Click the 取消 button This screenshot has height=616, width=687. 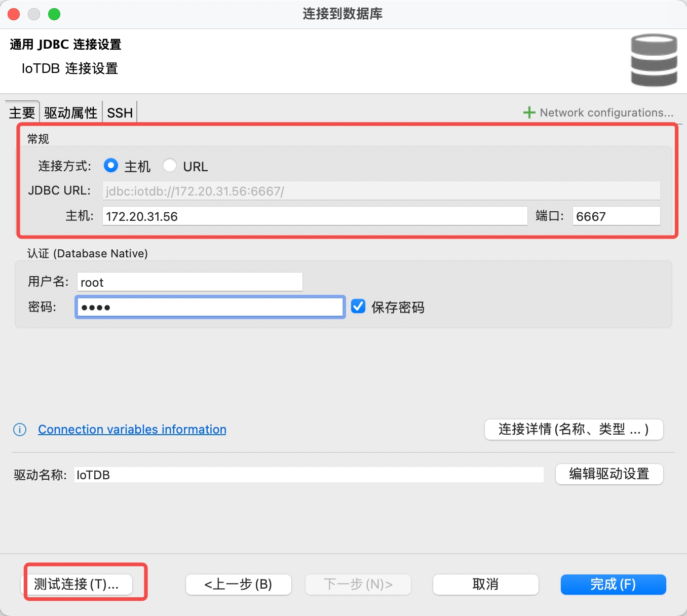tap(485, 584)
